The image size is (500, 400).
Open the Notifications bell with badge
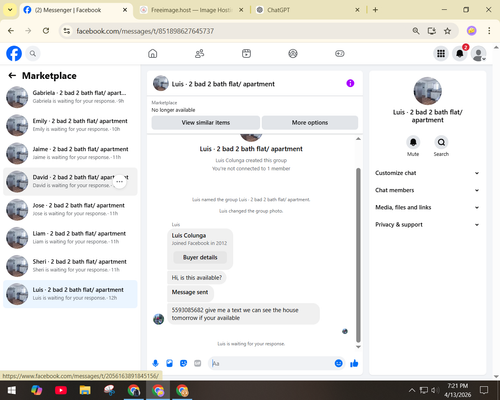(460, 53)
